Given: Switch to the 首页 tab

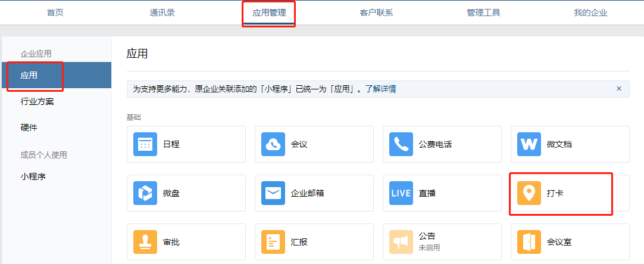Looking at the screenshot, I should [x=55, y=13].
